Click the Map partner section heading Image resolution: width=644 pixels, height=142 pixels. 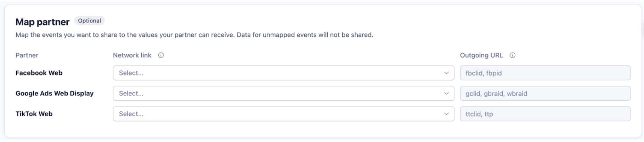[x=43, y=22]
